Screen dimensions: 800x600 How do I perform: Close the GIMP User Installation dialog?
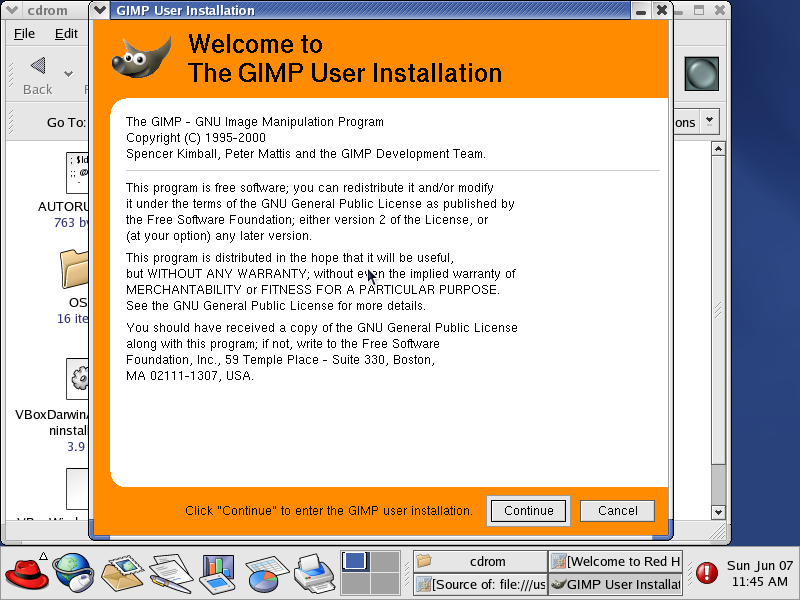click(662, 10)
